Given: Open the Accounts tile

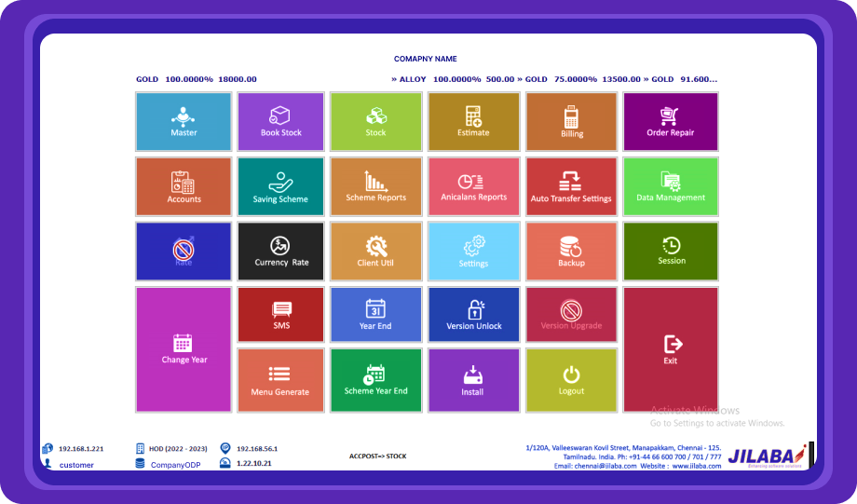Looking at the screenshot, I should click(x=184, y=187).
